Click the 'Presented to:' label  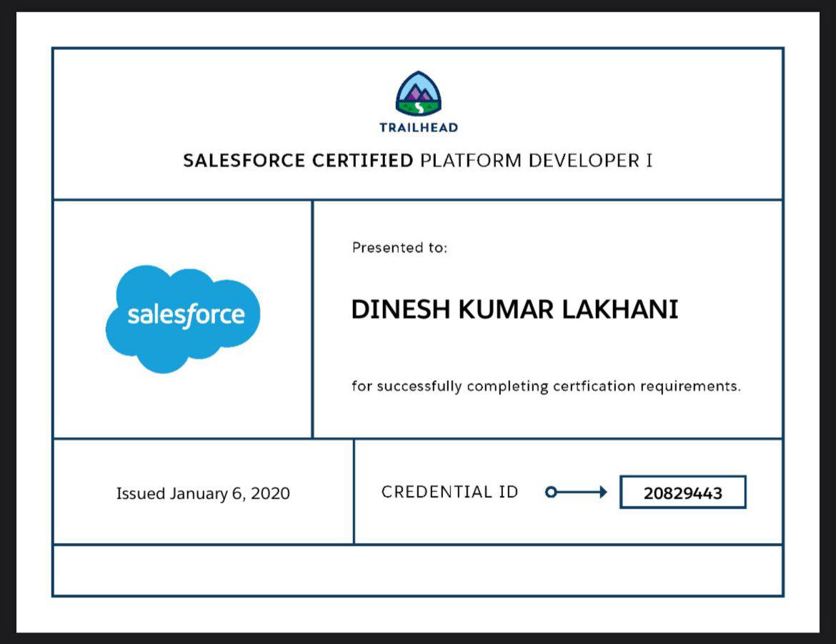(x=400, y=247)
